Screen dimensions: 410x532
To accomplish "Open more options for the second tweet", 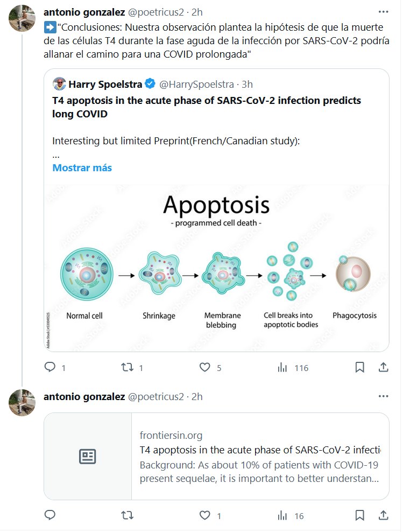I will [383, 396].
